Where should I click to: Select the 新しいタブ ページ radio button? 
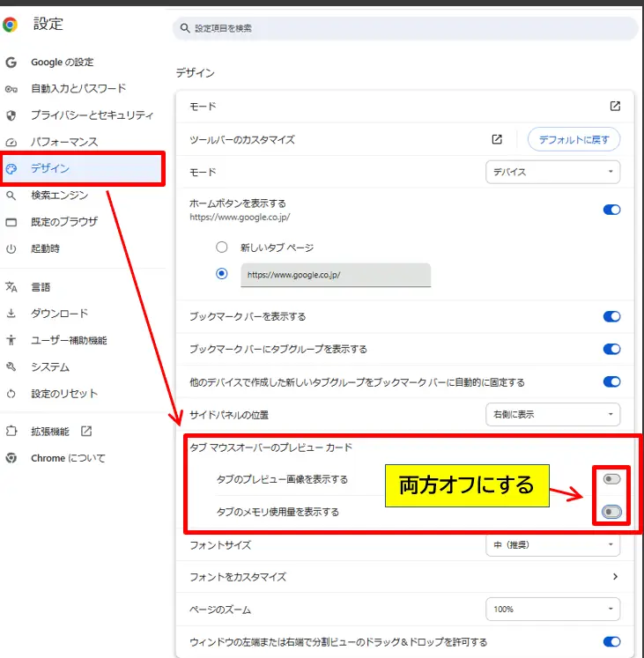pyautogui.click(x=222, y=248)
